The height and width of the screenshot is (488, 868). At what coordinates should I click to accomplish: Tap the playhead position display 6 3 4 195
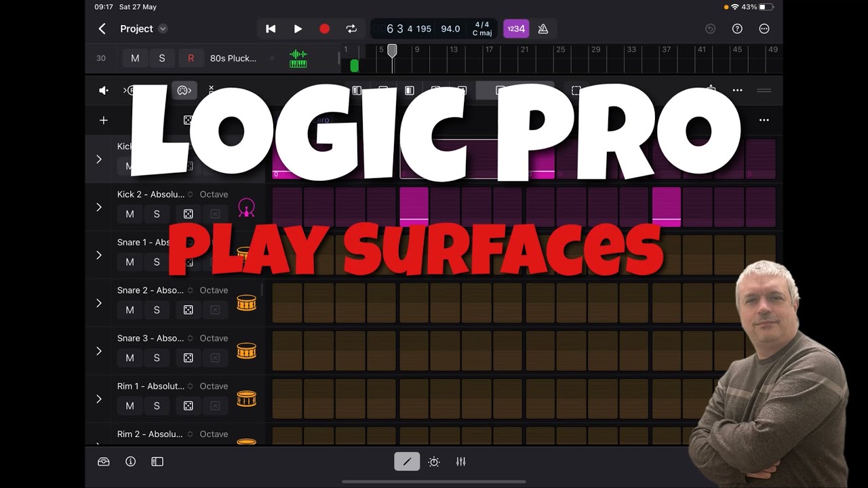(x=408, y=28)
